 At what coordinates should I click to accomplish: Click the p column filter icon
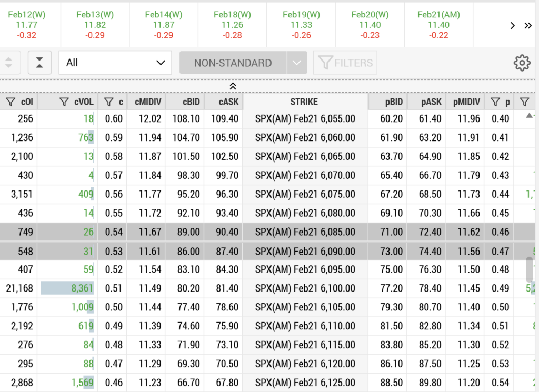[x=495, y=102]
